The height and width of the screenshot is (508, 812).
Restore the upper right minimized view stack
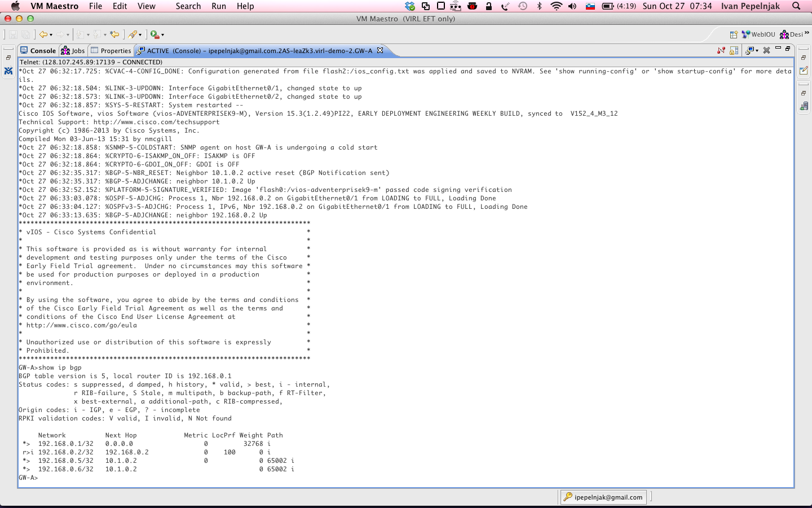(x=804, y=58)
